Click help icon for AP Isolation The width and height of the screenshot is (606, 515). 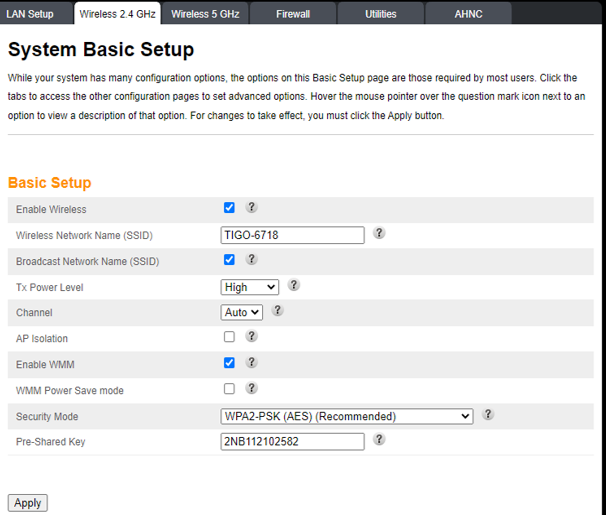pyautogui.click(x=251, y=336)
